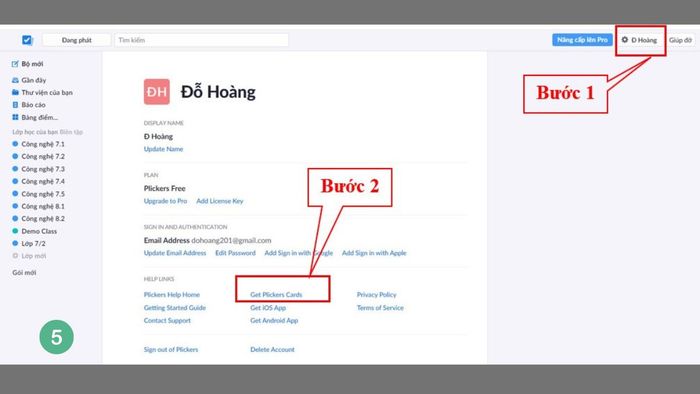Click Sign out of Plickers
This screenshot has height=394, width=700.
(x=171, y=350)
